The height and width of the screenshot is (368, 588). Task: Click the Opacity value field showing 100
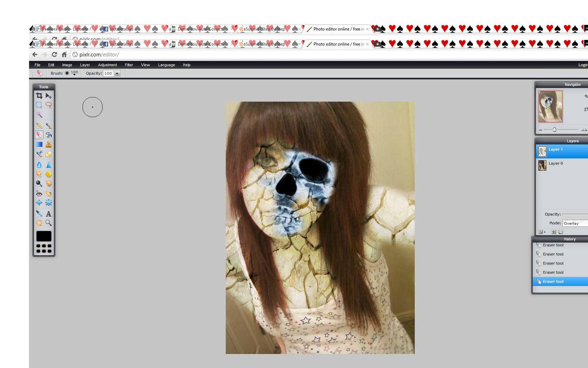click(108, 73)
